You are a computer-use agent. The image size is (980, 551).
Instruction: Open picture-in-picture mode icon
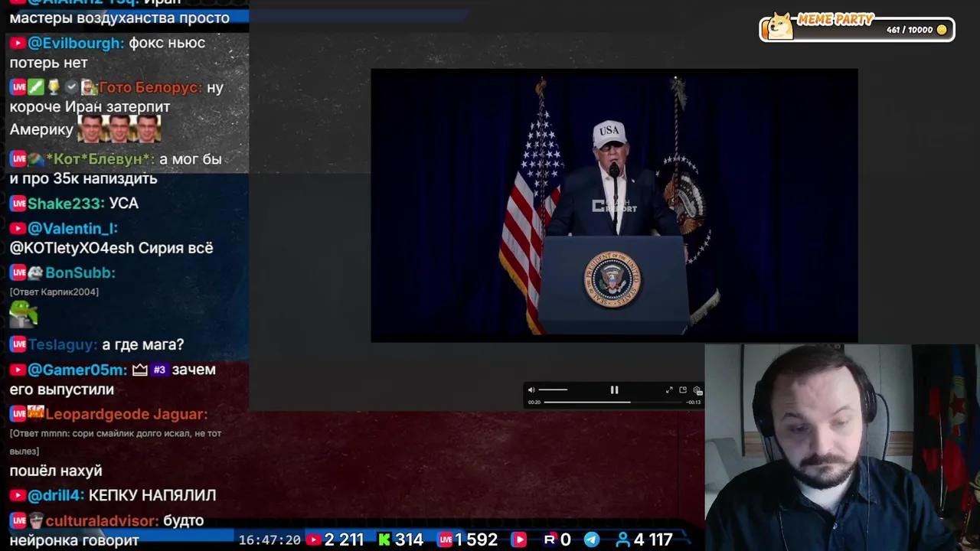coord(683,390)
